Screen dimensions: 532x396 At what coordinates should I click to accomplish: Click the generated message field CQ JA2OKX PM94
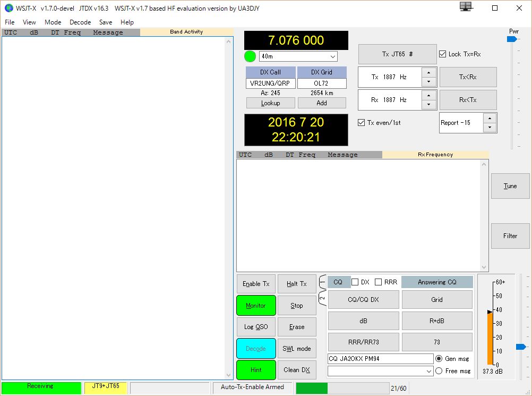coord(380,359)
